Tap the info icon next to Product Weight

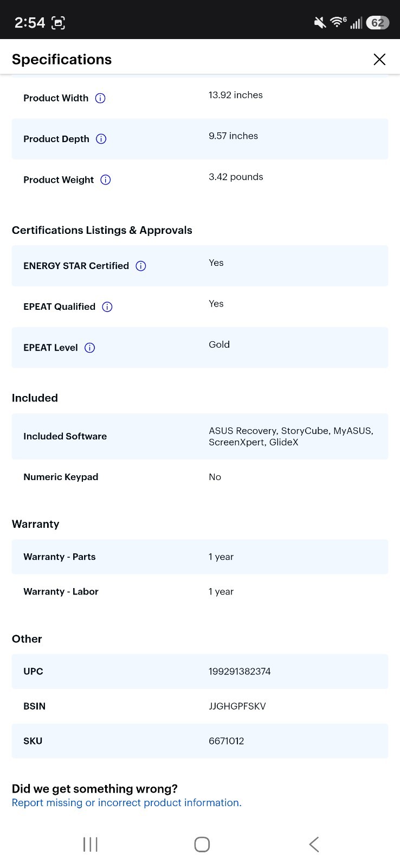[x=106, y=180]
